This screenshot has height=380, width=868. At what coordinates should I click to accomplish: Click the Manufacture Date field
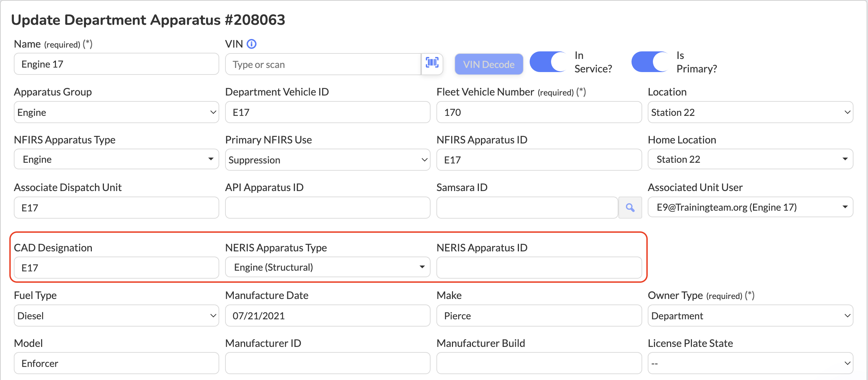327,316
